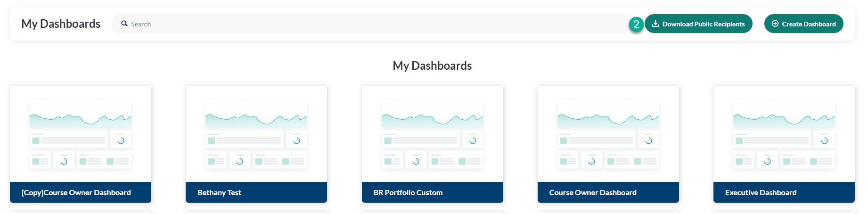Select the BR Portfolio Custom title bar
The width and height of the screenshot is (868, 214).
(x=432, y=192)
